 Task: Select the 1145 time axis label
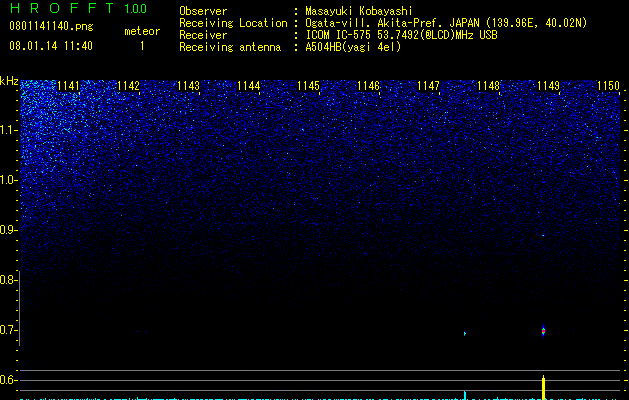pyautogui.click(x=308, y=86)
